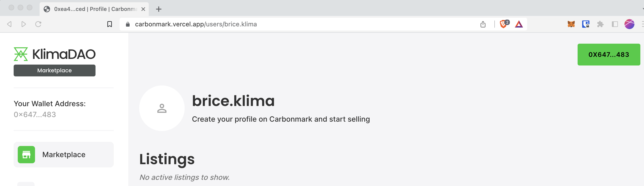The image size is (644, 186).
Task: Click the 0X647...483 wallet button
Action: (x=609, y=55)
